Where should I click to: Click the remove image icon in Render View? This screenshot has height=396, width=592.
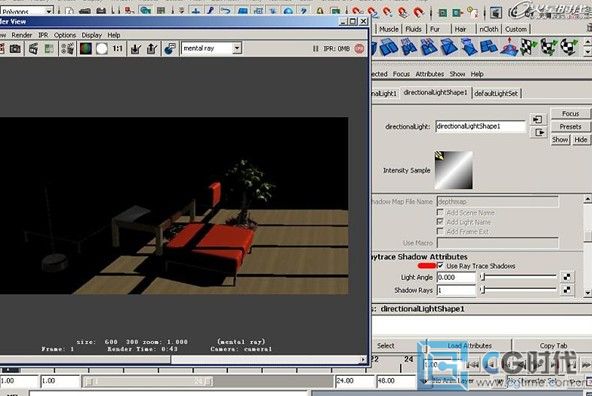click(151, 49)
